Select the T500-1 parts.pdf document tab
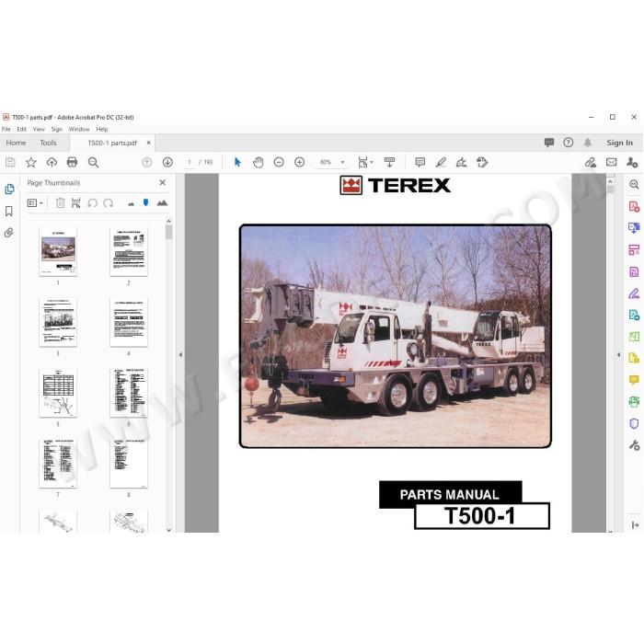644x644 pixels. coord(112,143)
